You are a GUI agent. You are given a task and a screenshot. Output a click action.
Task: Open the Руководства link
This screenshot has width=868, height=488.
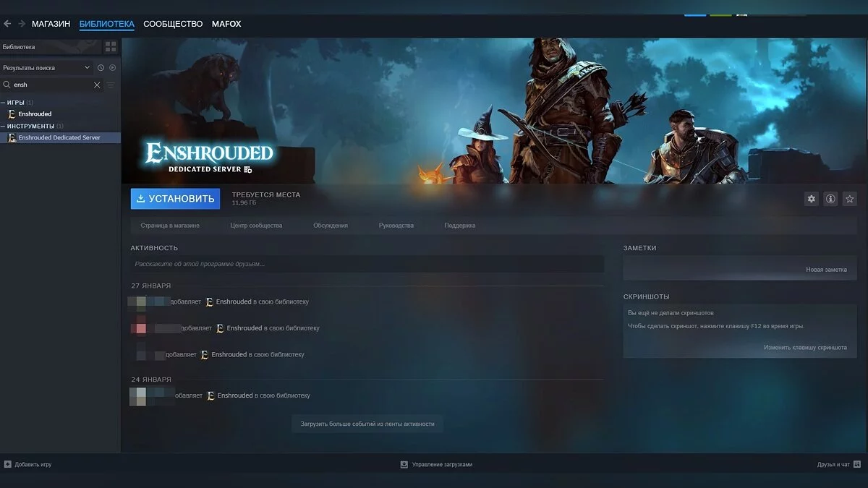(396, 226)
